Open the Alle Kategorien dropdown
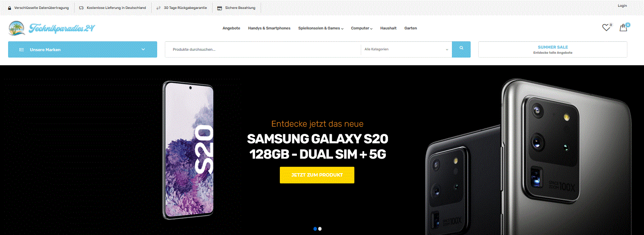The height and width of the screenshot is (235, 644). [x=406, y=49]
